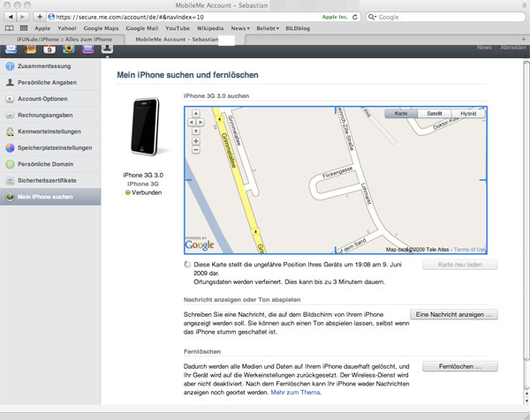Click Karte neu laden button

click(460, 265)
